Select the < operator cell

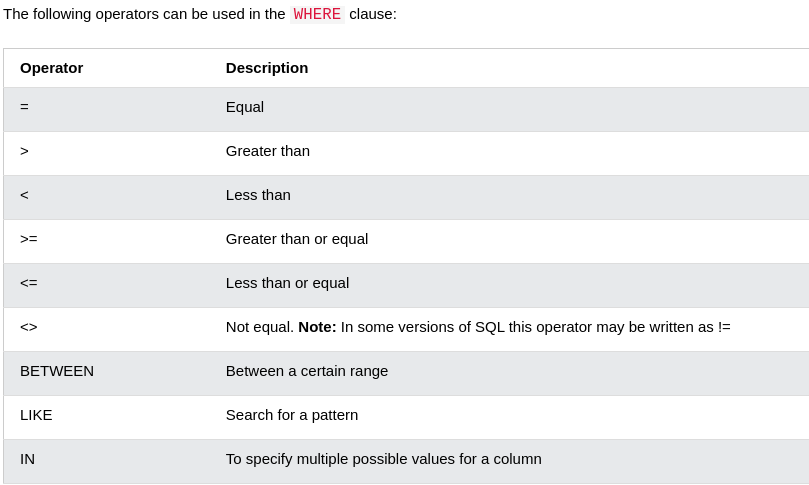[24, 195]
